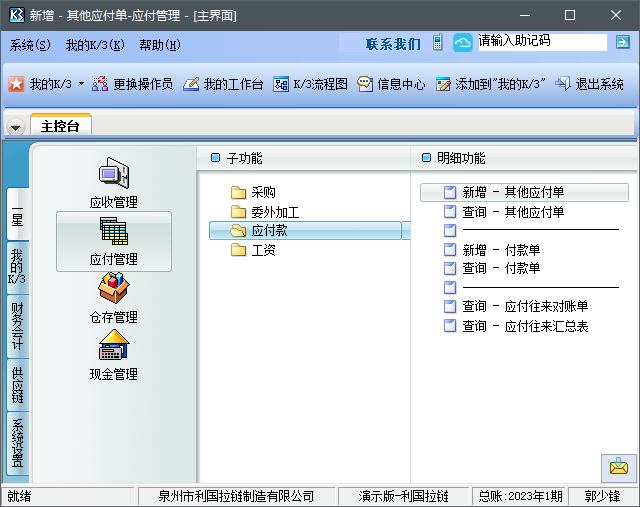This screenshot has height=507, width=640.
Task: Click the 请输入助记码 input field
Action: coord(540,42)
